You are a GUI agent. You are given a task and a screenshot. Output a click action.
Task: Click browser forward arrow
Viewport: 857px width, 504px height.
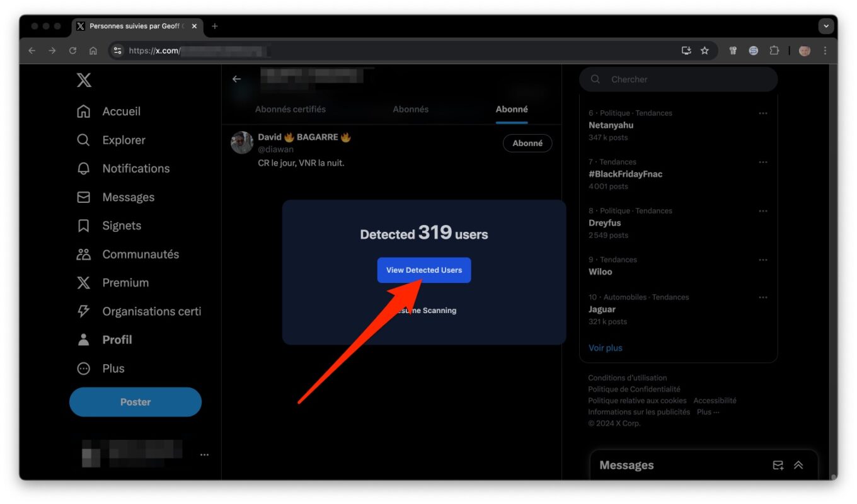[x=52, y=51]
